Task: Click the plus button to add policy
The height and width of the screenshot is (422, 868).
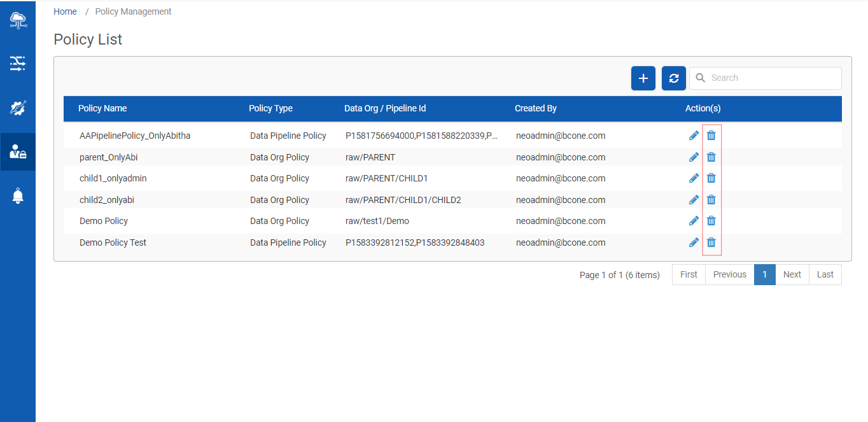Action: (643, 78)
